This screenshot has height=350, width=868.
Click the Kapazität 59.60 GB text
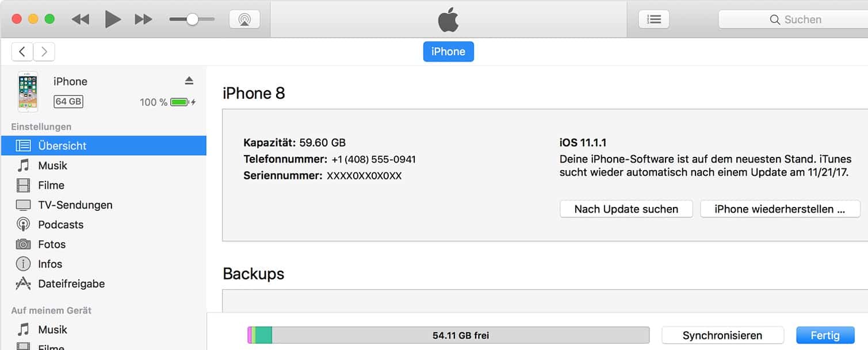click(x=295, y=143)
